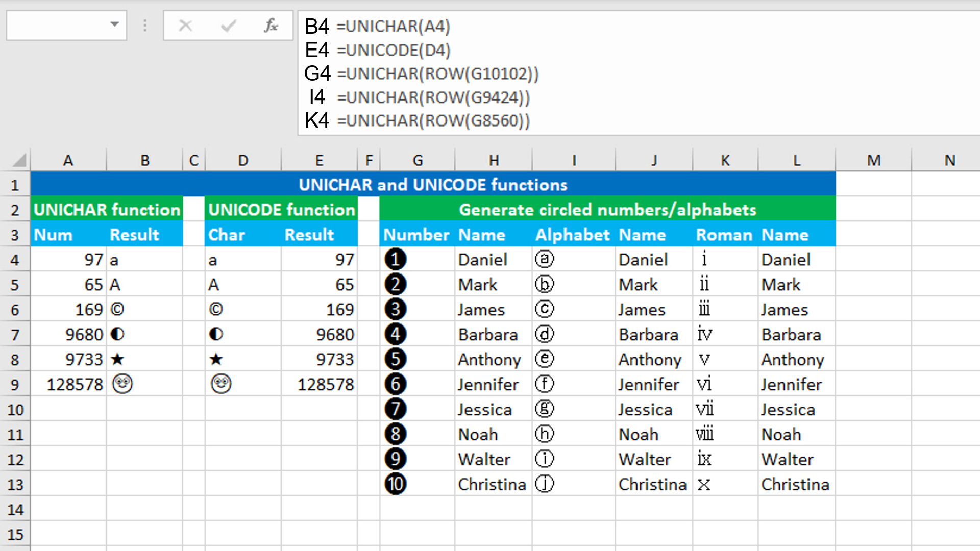Viewport: 980px width, 551px height.
Task: Click column B header to select column
Action: [x=144, y=160]
